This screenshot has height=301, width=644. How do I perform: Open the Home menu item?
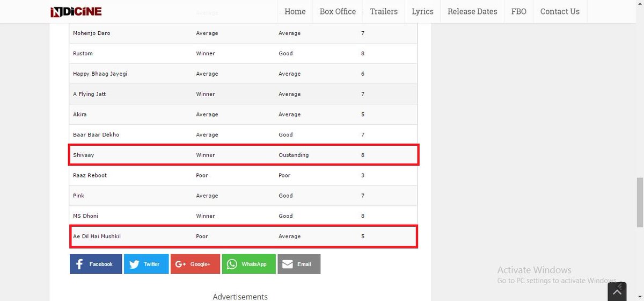coord(295,11)
